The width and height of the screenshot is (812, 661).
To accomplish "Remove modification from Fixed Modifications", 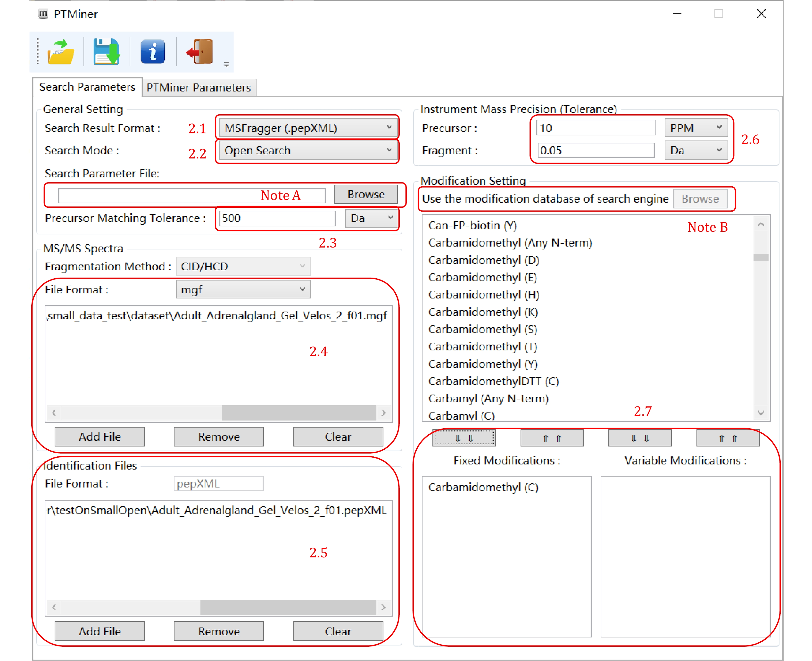I will point(552,438).
